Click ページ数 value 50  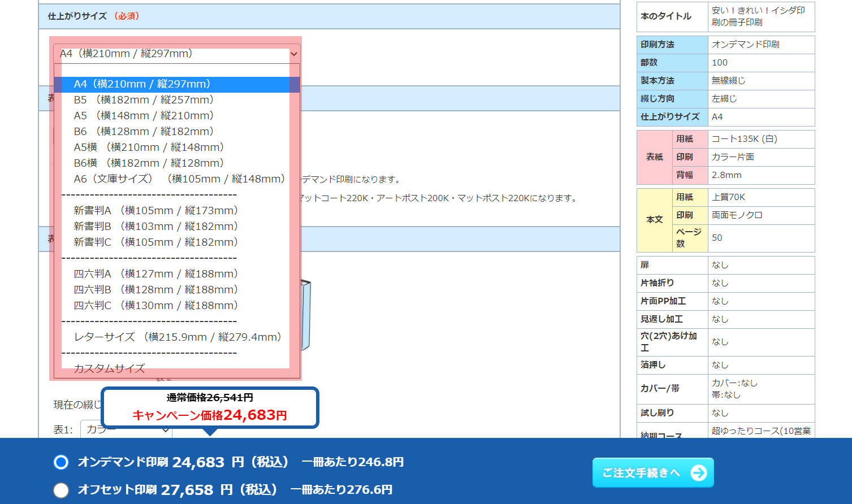click(717, 238)
